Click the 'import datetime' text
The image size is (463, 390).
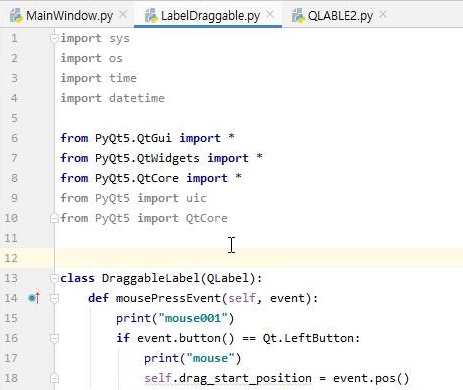[x=112, y=98]
